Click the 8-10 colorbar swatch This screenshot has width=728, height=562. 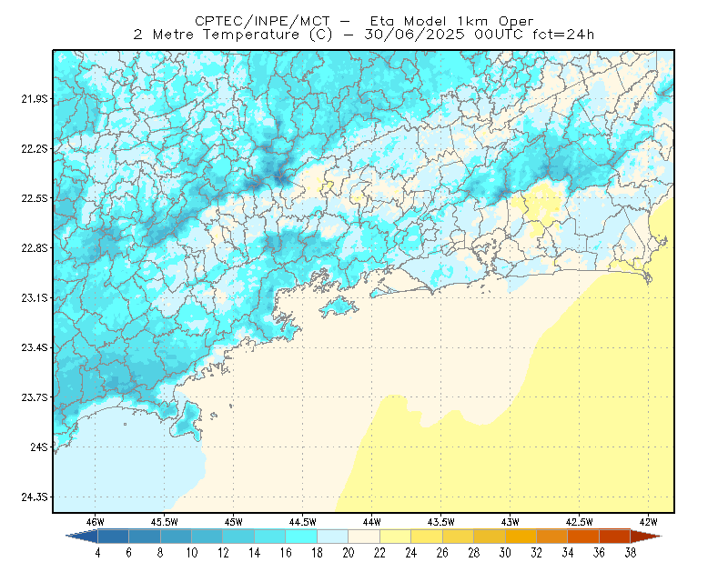click(x=176, y=537)
